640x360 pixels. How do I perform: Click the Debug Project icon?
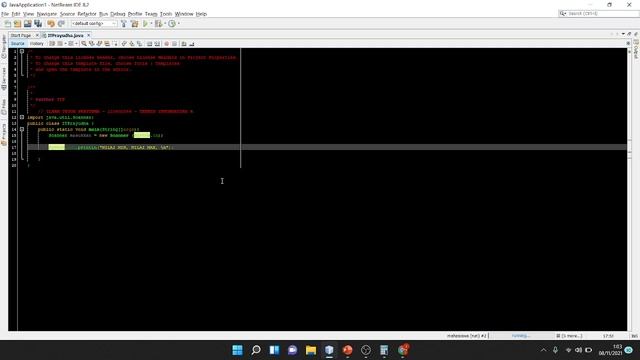pos(159,24)
